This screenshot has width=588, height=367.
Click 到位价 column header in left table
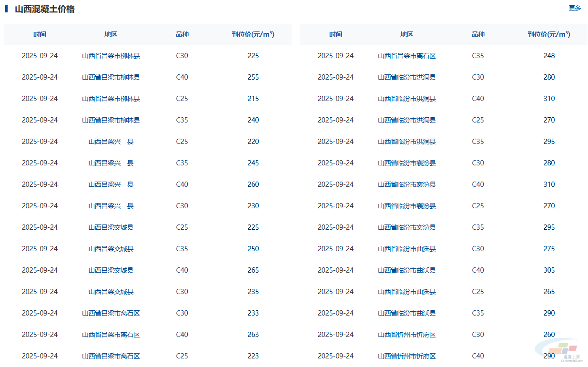pyautogui.click(x=253, y=34)
